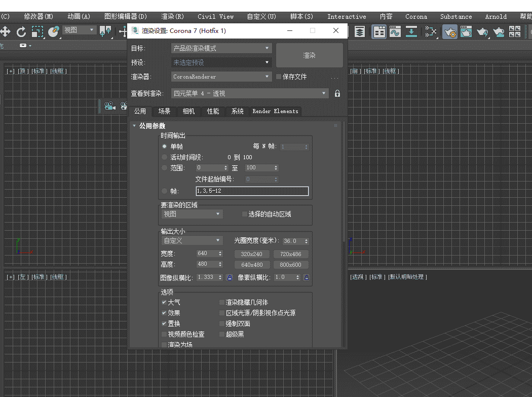Image resolution: width=532 pixels, height=397 pixels.
Task: Select the 范围 radio button
Action: (x=163, y=167)
